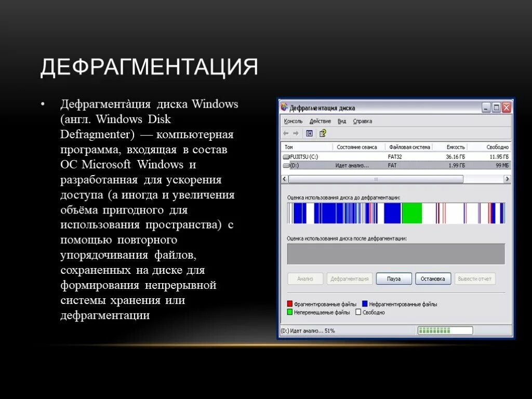Open the Консоль menu
This screenshot has width=532, height=399.
point(293,121)
